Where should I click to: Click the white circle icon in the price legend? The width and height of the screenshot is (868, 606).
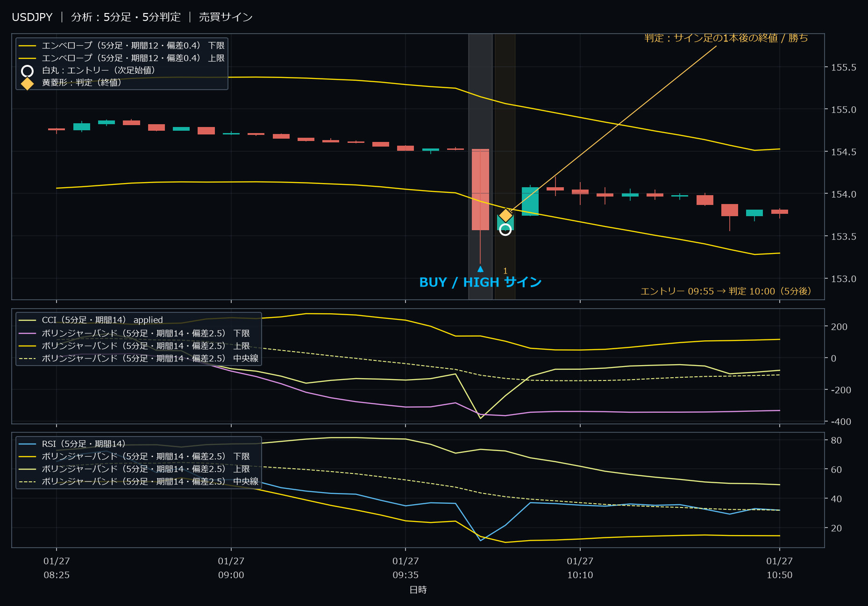click(x=28, y=71)
